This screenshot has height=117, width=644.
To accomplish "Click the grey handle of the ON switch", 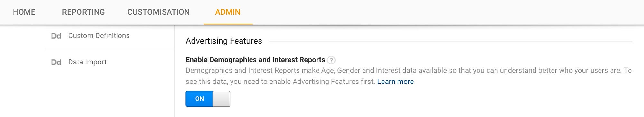I will pos(222,99).
